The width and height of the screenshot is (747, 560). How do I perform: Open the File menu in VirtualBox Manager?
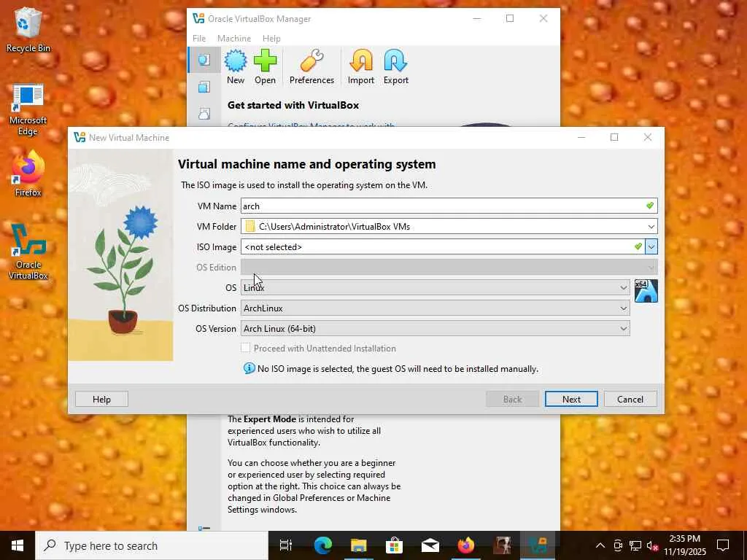199,38
